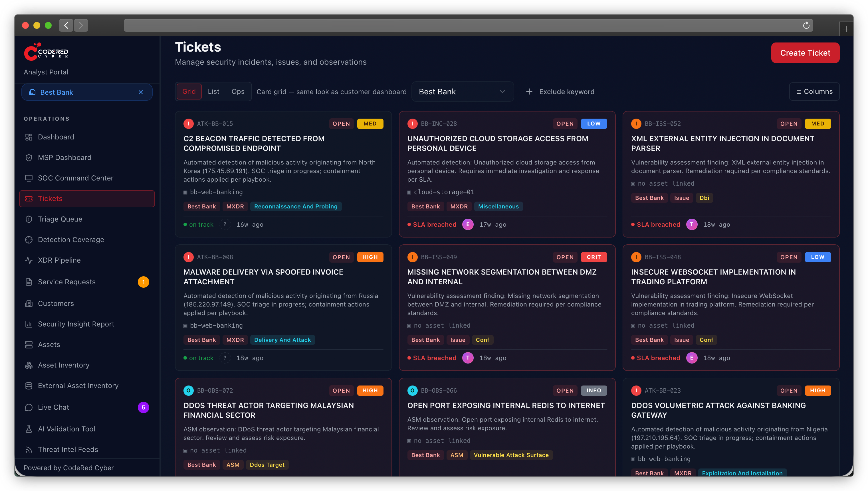Click the Asset Inventory boxes icon
Image resolution: width=868 pixels, height=491 pixels.
(29, 365)
